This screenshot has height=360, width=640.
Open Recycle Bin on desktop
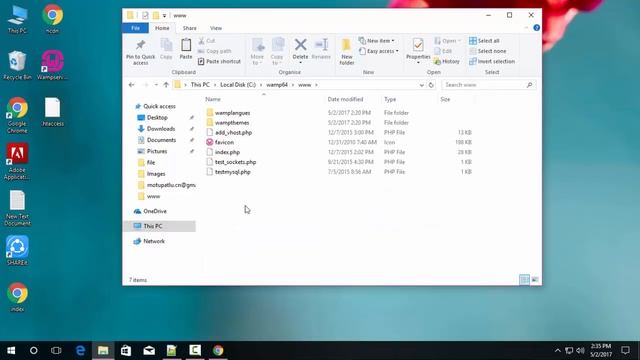[17, 64]
